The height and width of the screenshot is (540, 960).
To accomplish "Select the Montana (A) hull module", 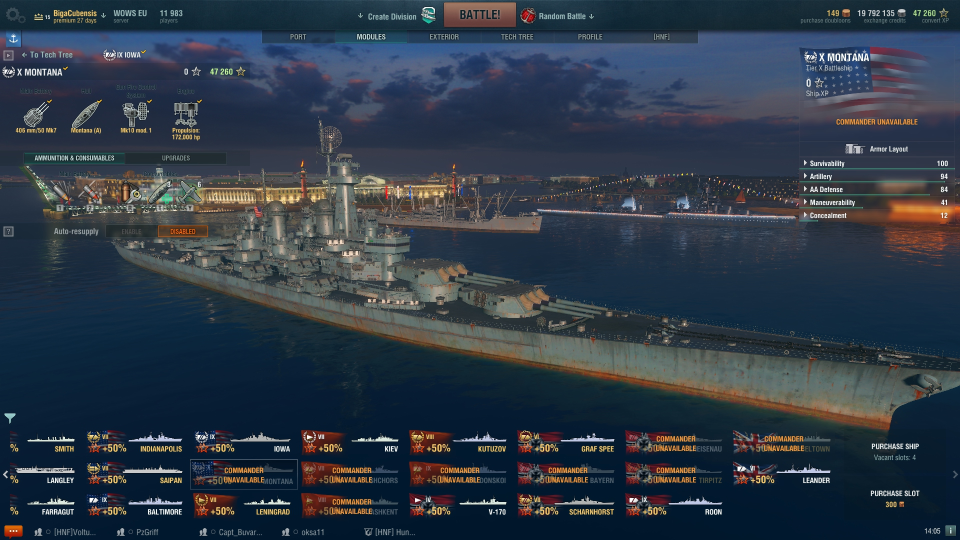I will tap(86, 116).
